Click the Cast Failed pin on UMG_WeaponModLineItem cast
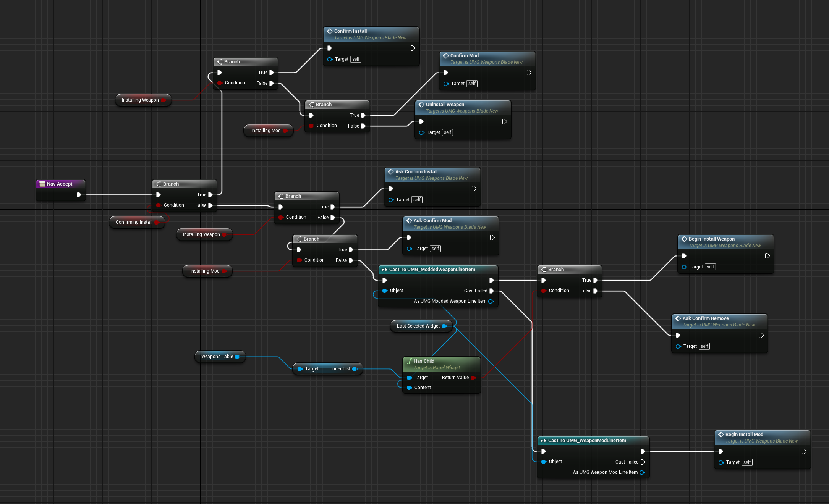829x504 pixels. coord(643,462)
